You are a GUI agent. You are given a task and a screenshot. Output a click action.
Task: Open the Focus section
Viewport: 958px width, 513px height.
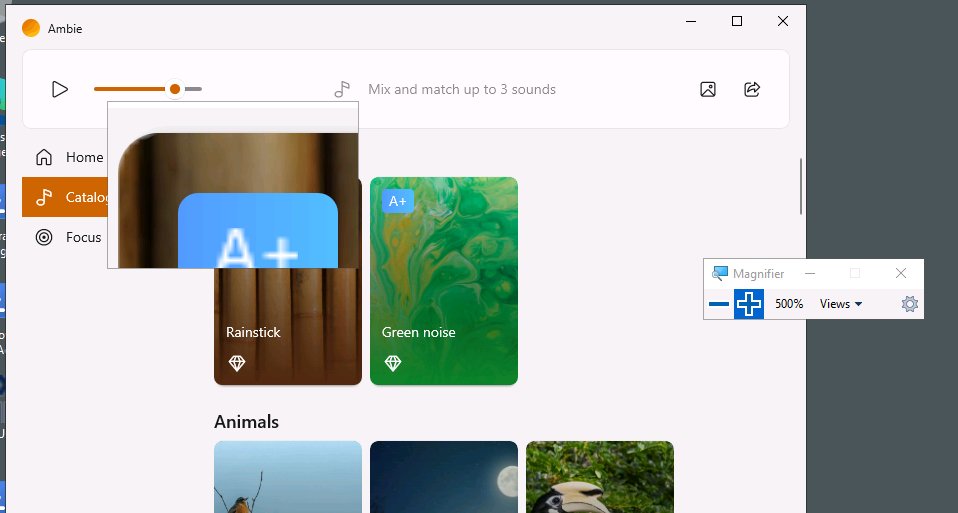tap(64, 237)
